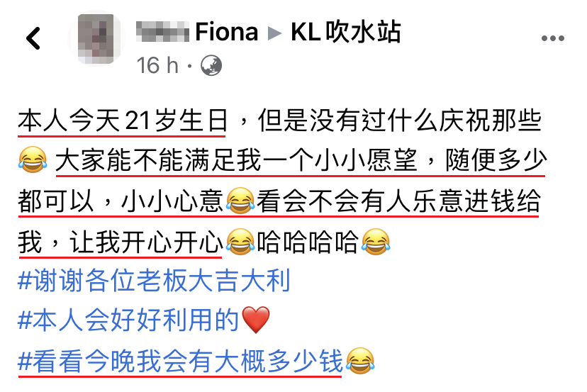Open the poster's blurred profile picture
The height and width of the screenshot is (392, 587).
click(96, 38)
